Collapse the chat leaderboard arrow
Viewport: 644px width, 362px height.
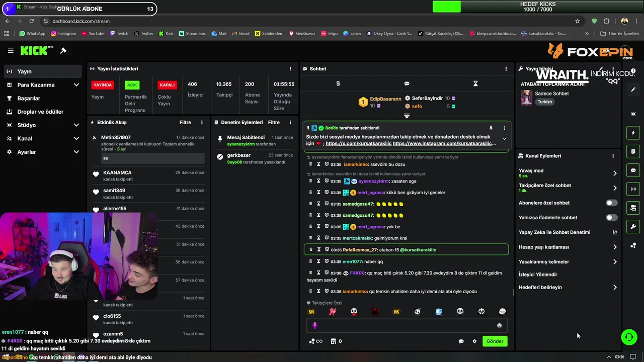tap(407, 116)
